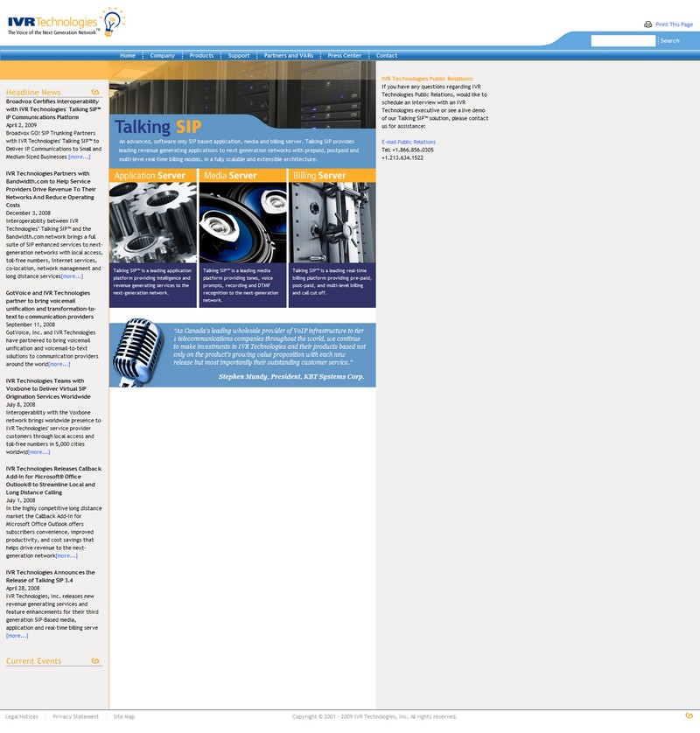Click the Tel: +1.866.856.0305 phone number
The width and height of the screenshot is (700, 733).
[x=408, y=150]
